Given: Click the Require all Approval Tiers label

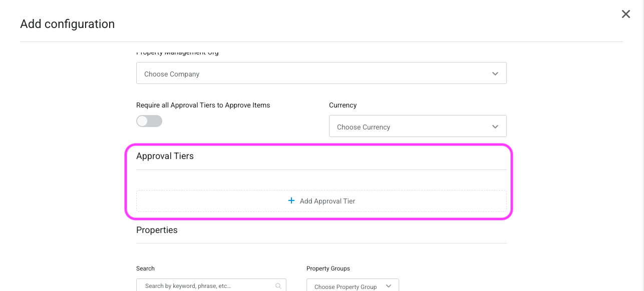Looking at the screenshot, I should (x=203, y=105).
